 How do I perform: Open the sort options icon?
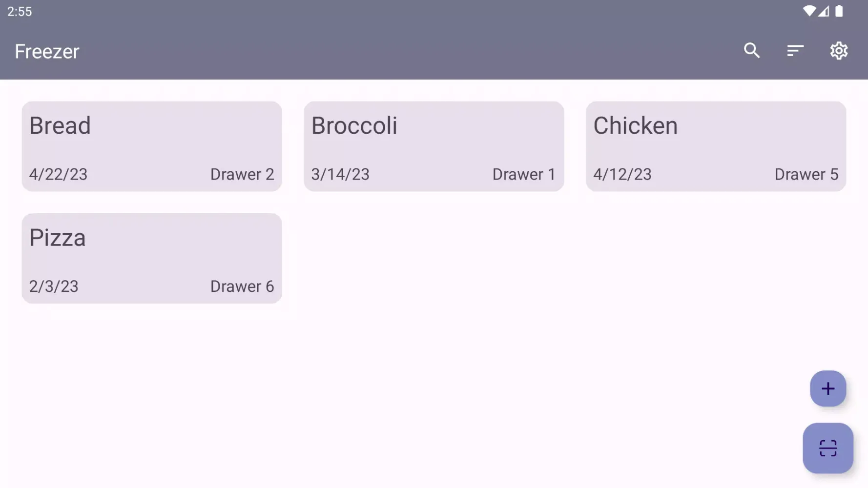(795, 51)
